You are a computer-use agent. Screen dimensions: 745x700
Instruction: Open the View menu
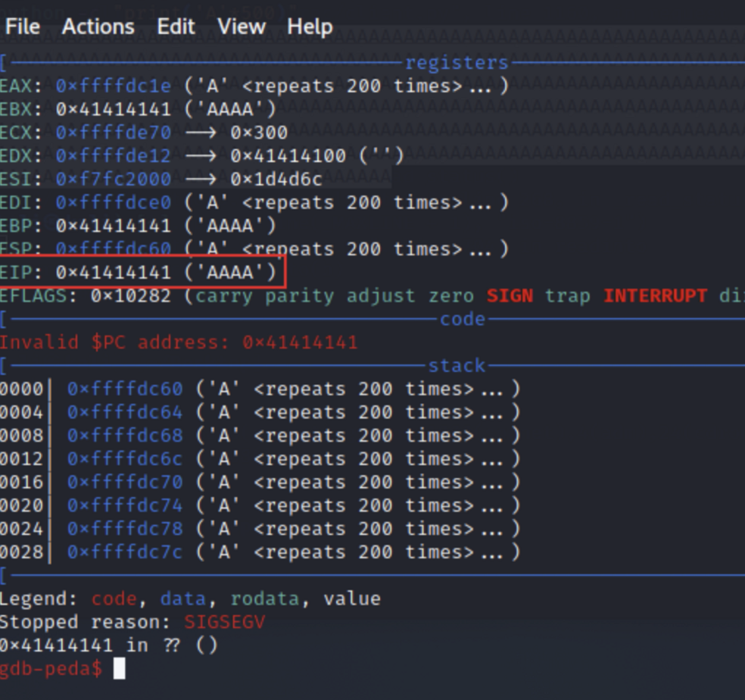tap(242, 27)
